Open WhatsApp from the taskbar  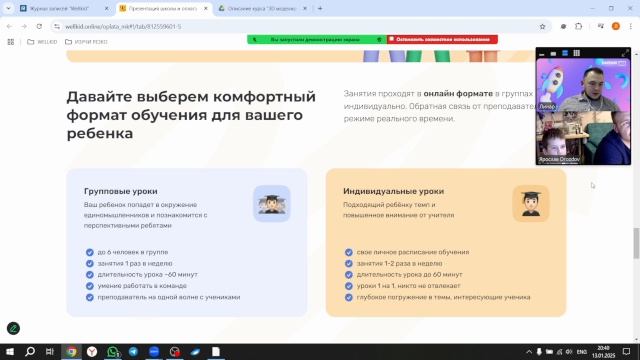point(113,352)
